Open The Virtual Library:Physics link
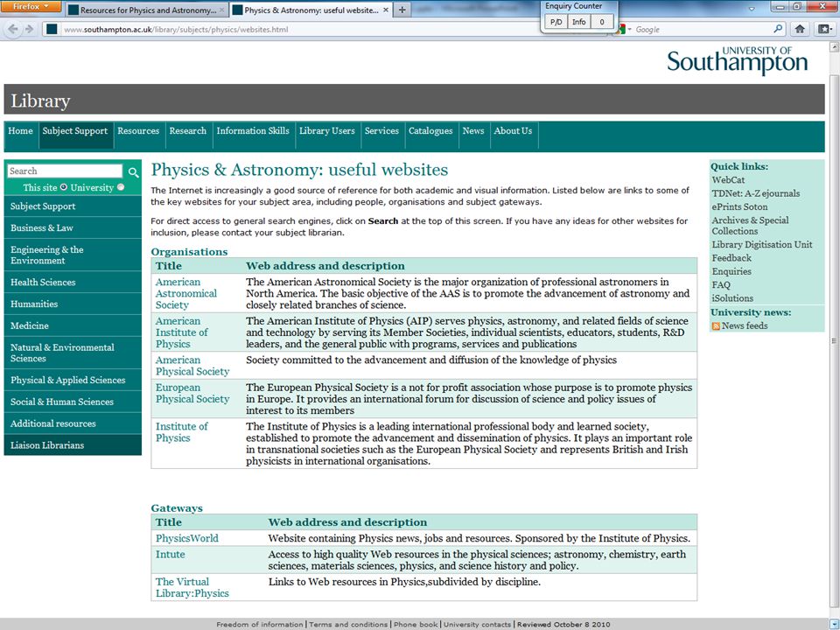The image size is (840, 630). pos(192,588)
